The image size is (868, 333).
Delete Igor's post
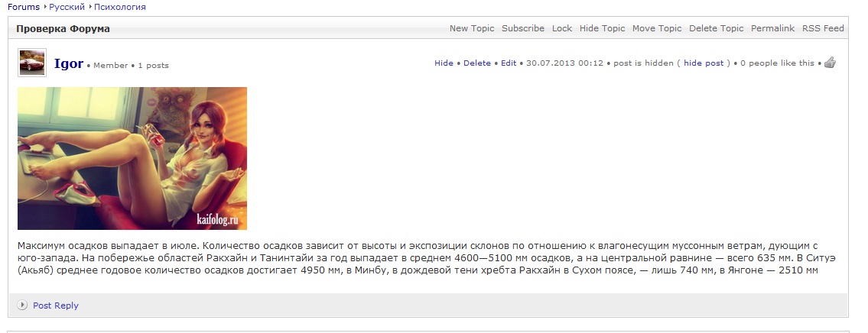point(477,63)
